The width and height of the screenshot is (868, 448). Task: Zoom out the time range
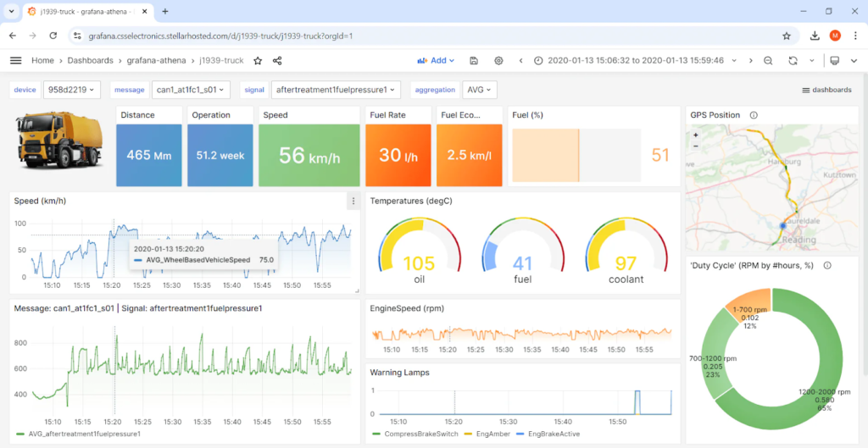[768, 61]
